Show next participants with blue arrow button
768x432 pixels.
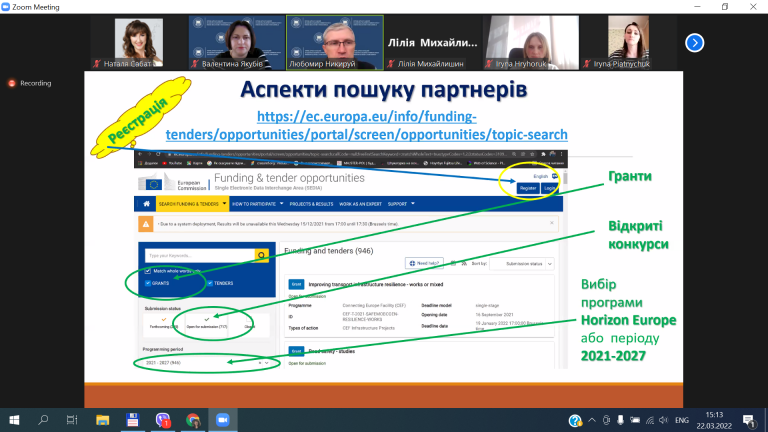(694, 43)
